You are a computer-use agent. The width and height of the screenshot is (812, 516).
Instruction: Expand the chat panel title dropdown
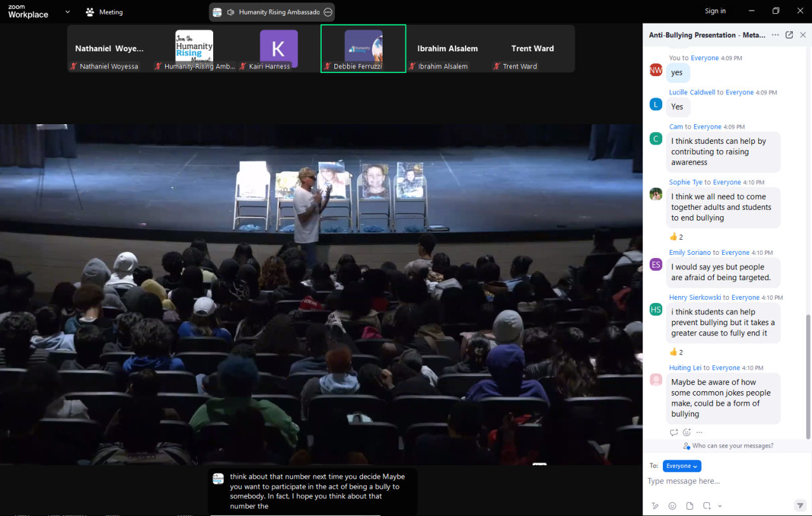774,35
